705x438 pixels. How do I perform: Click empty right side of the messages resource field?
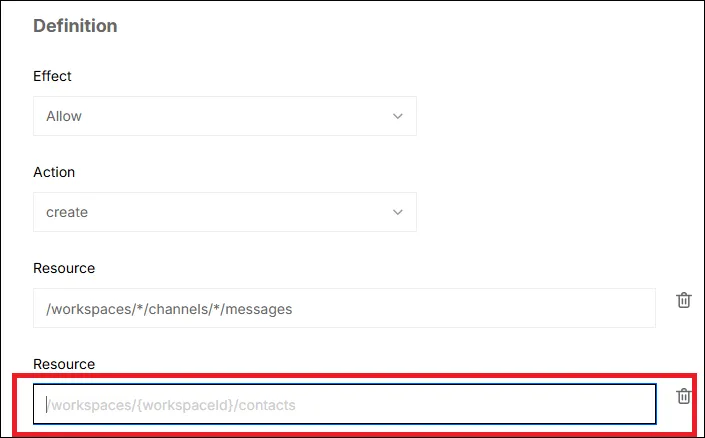coord(472,308)
